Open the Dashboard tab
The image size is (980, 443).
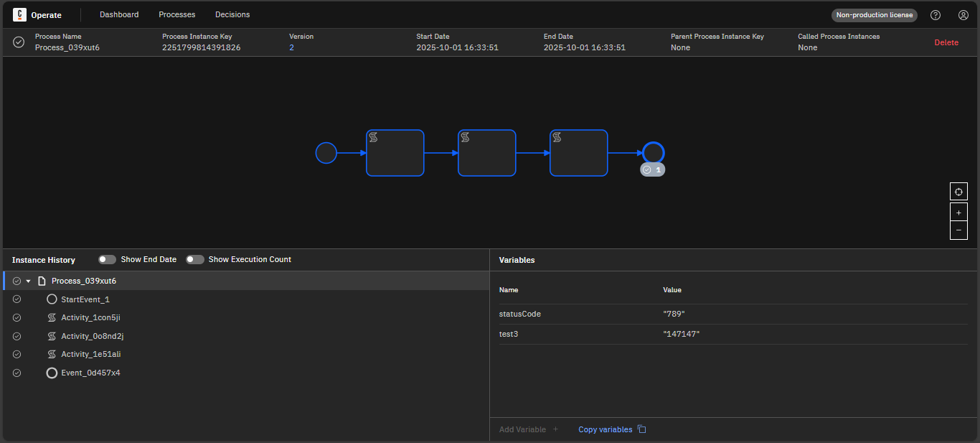[119, 14]
